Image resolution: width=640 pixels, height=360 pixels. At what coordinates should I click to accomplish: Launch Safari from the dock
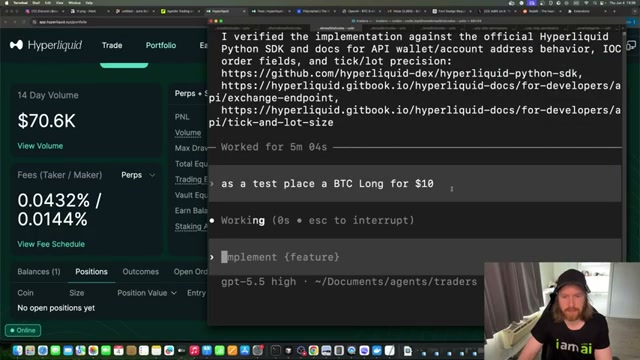[x=42, y=351]
